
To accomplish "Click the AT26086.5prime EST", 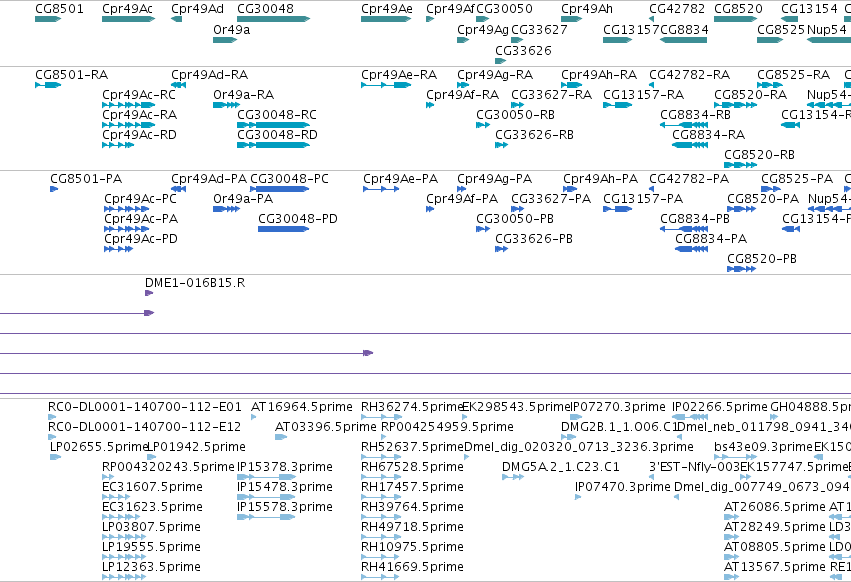I will 731,517.
